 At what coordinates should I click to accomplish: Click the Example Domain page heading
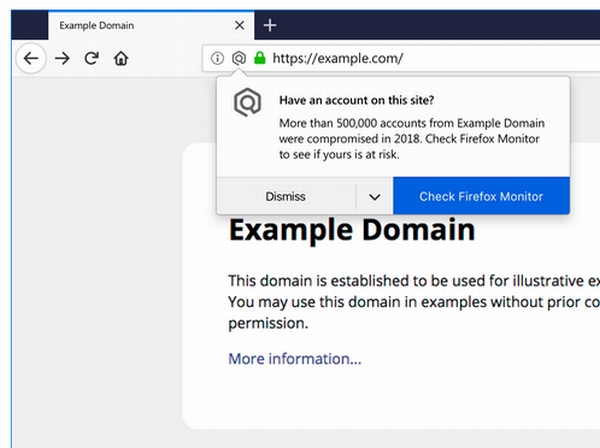pyautogui.click(x=352, y=230)
